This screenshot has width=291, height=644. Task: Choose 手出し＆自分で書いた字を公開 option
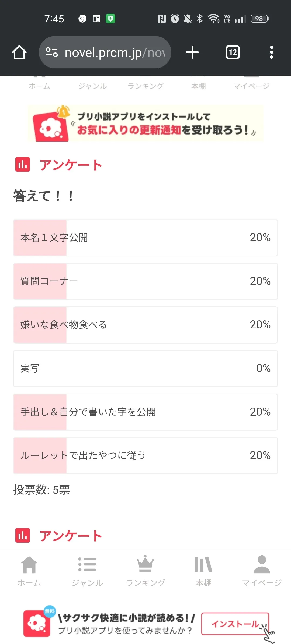(145, 412)
